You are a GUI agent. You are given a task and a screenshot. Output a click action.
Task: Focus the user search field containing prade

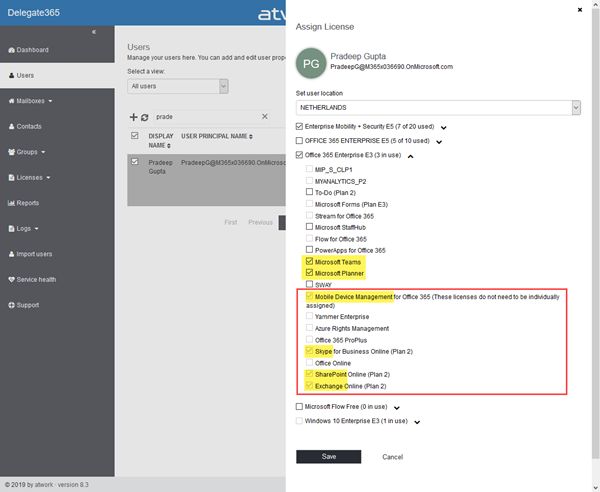coord(207,117)
